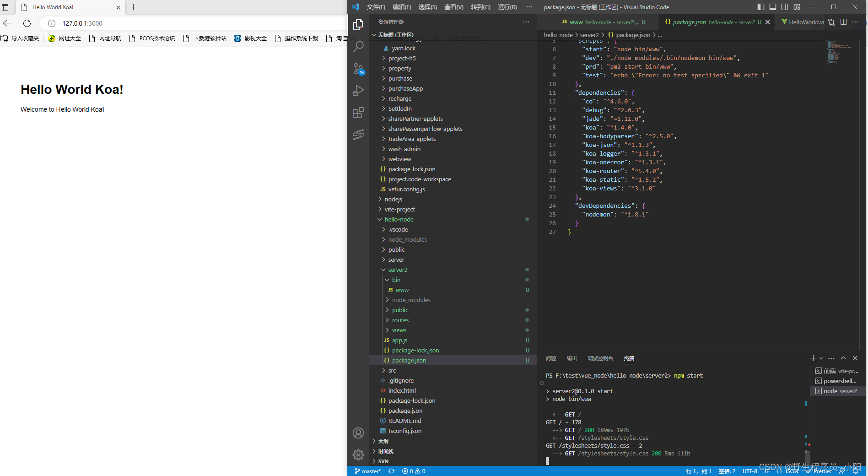This screenshot has height=476, width=868.
Task: Open app.js in the file tree
Action: [399, 341]
